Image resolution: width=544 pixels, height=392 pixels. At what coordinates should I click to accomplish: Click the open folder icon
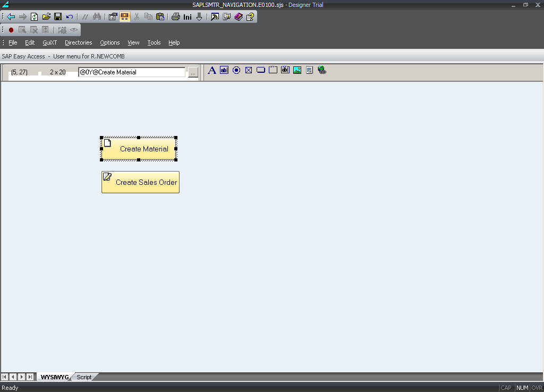(x=46, y=16)
